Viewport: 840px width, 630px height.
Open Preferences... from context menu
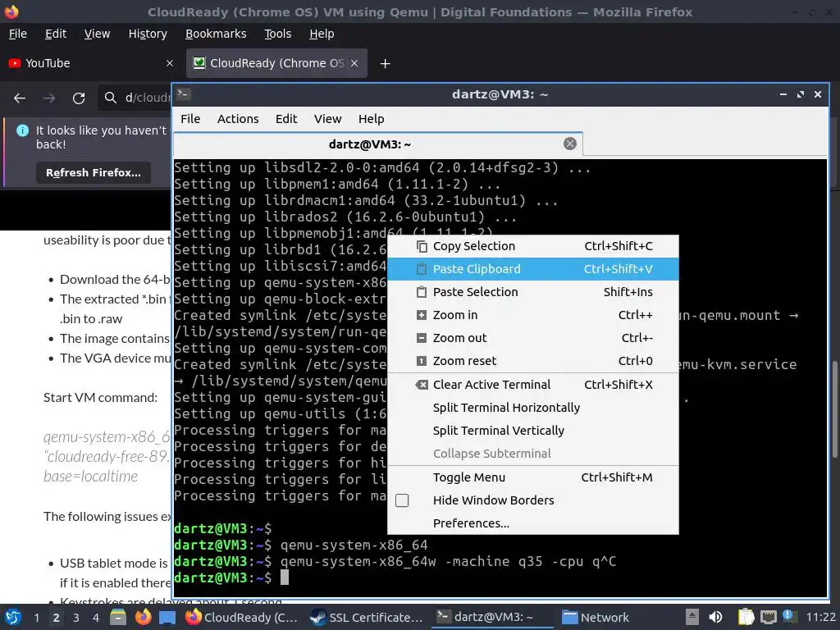pos(533,523)
